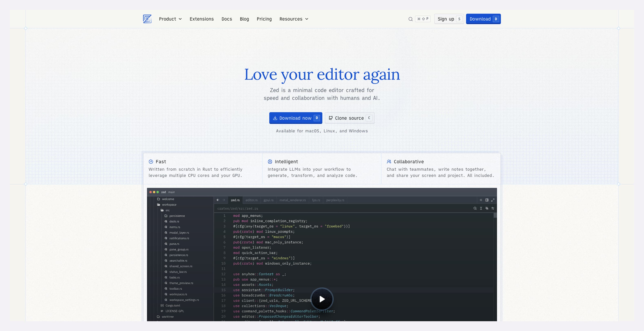The height and width of the screenshot is (331, 644).
Task: Trigger the inline assist sparkle icon
Action: pyautogui.click(x=487, y=208)
